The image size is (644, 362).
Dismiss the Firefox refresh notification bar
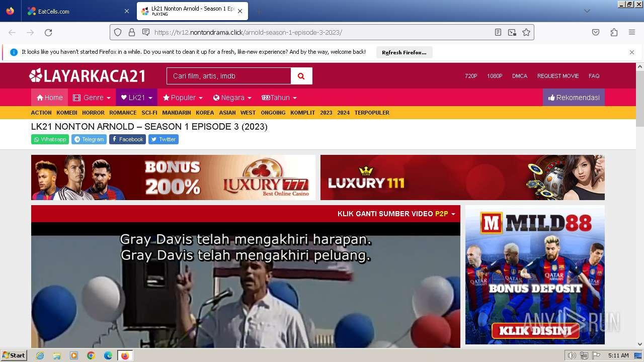[632, 52]
